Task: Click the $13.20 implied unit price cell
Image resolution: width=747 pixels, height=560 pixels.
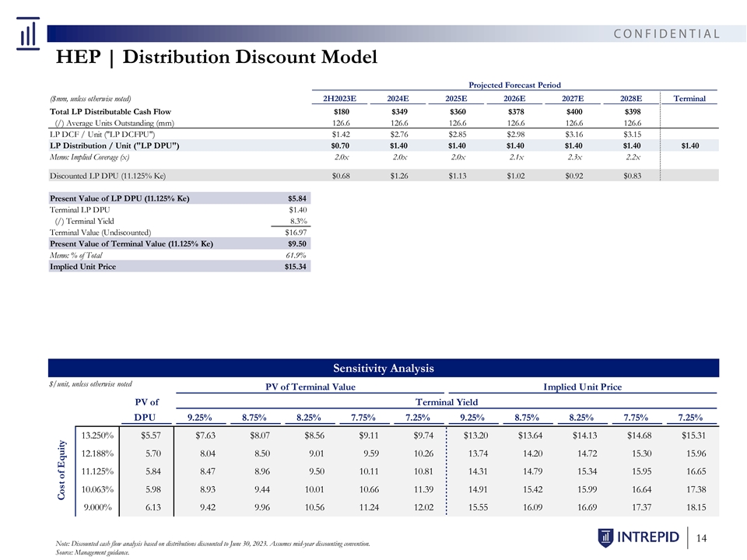Action: tap(476, 436)
